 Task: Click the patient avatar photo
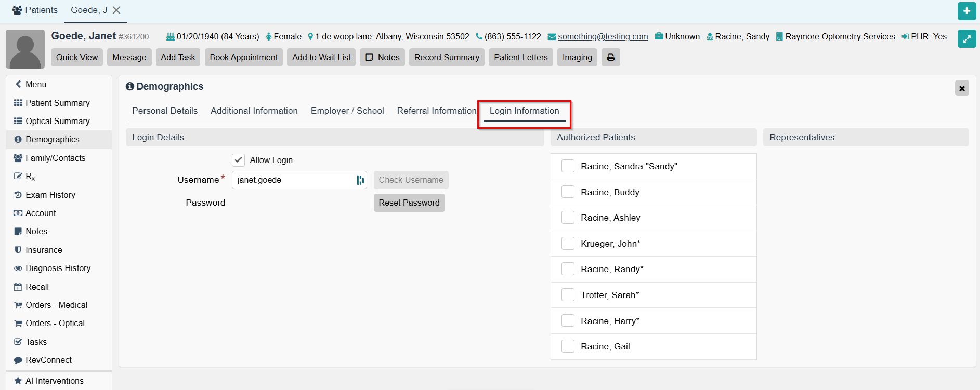coord(25,49)
